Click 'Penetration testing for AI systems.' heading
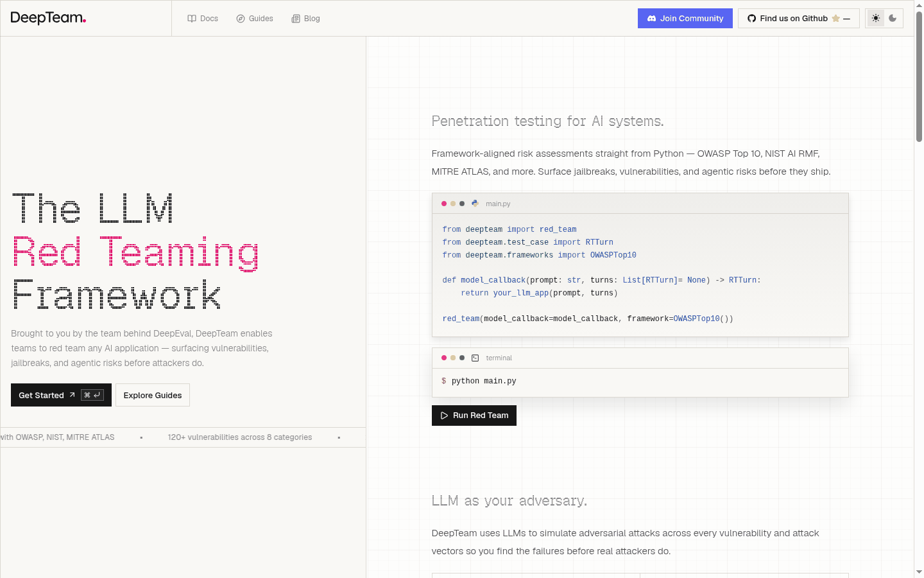This screenshot has height=578, width=924. coord(548,121)
